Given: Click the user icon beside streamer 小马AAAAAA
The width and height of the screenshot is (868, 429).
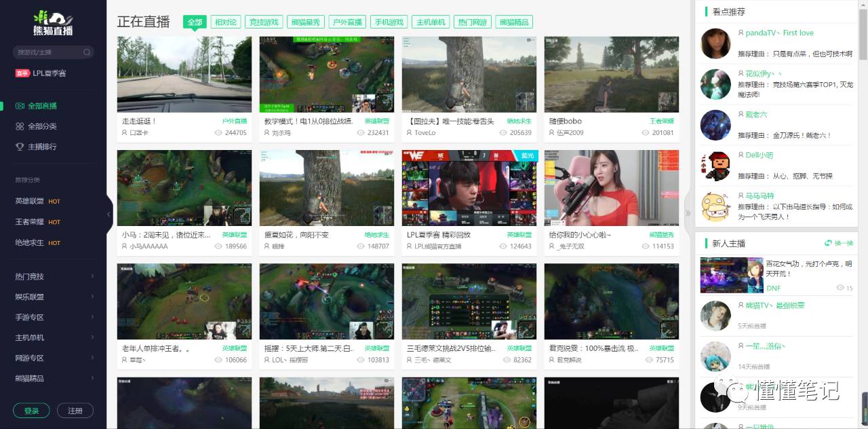Looking at the screenshot, I should 125,246.
